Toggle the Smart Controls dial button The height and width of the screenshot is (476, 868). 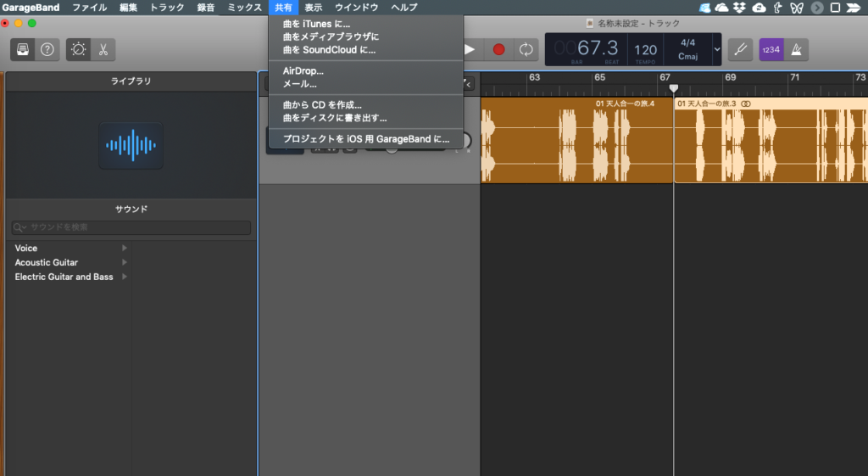click(x=79, y=50)
